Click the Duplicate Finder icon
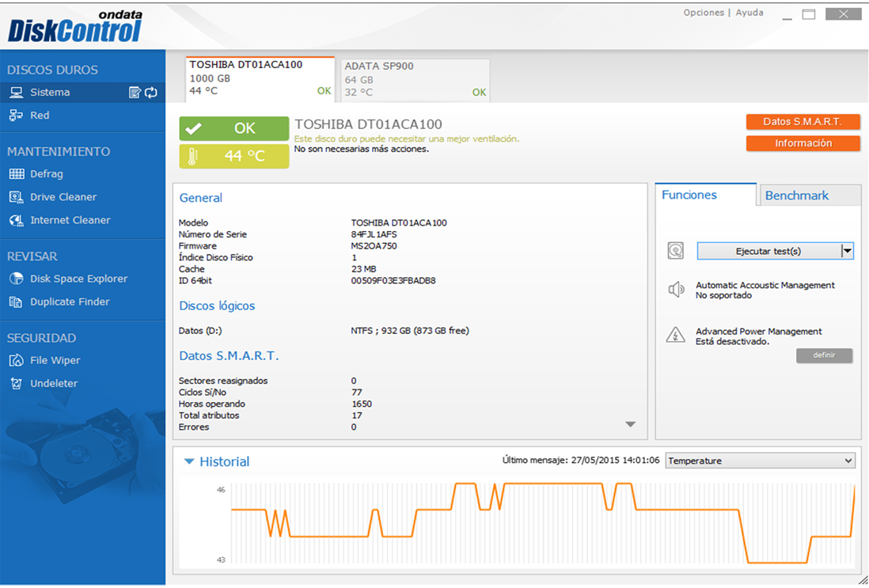 point(17,302)
